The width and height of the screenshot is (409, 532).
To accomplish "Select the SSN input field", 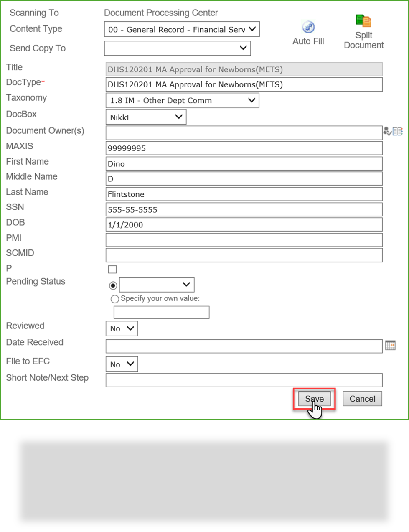I will point(244,209).
